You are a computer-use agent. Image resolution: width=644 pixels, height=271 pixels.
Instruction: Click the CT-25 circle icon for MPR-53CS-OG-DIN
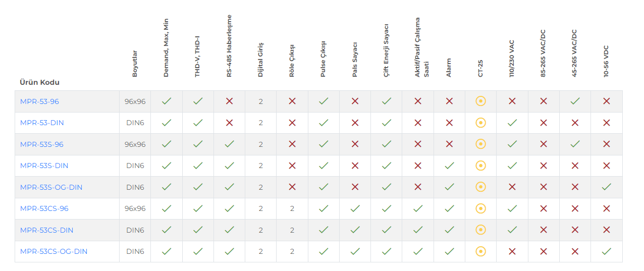point(480,251)
